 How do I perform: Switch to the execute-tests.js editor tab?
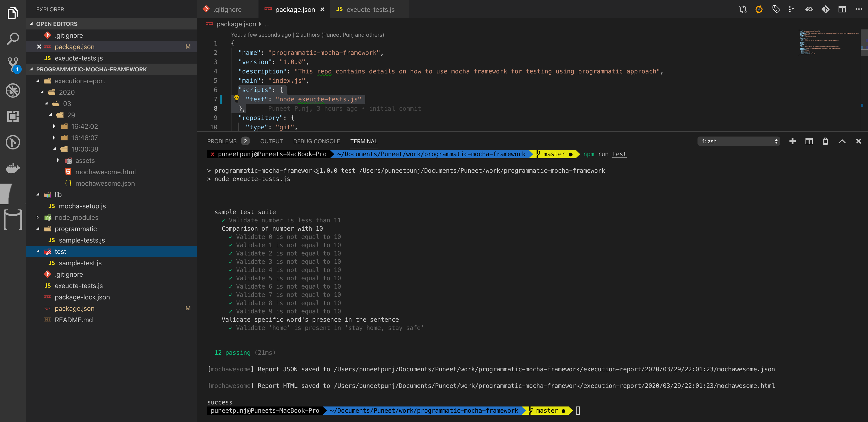tap(370, 10)
